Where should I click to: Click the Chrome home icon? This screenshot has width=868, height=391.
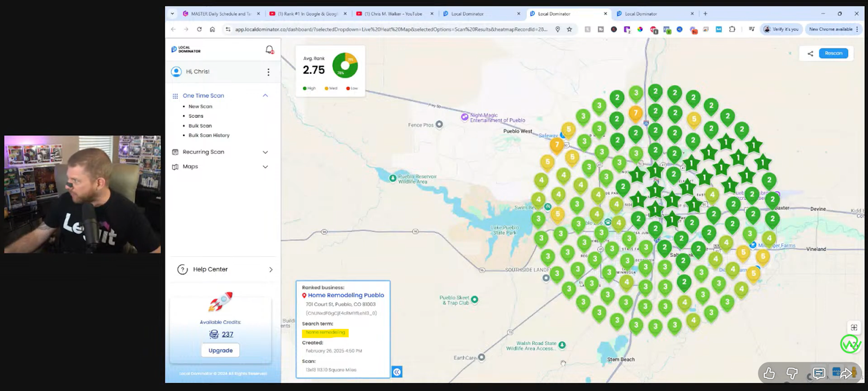pos(212,29)
